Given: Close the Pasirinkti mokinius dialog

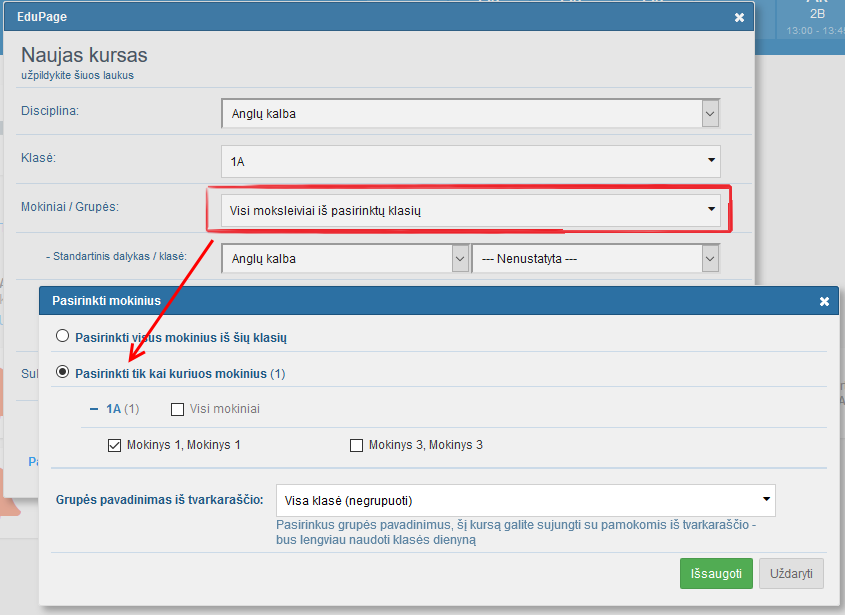Looking at the screenshot, I should [824, 301].
